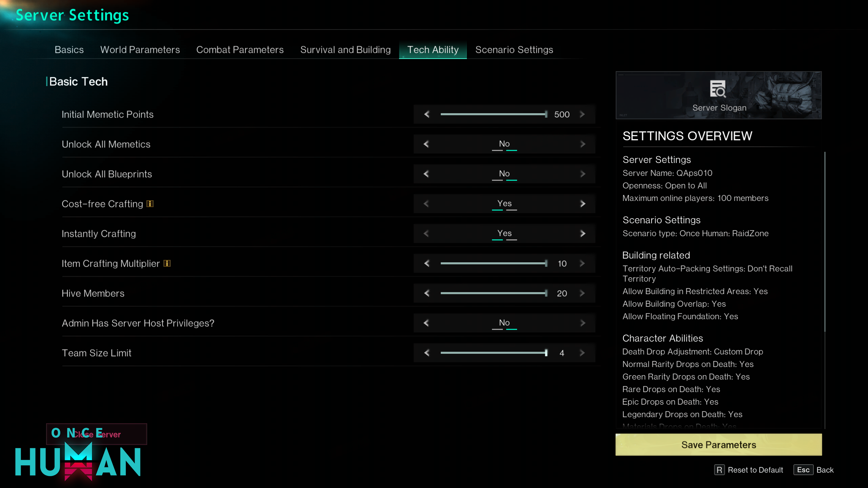The image size is (868, 488).
Task: Click info icon next to Cost-free Crafting
Action: click(x=150, y=204)
